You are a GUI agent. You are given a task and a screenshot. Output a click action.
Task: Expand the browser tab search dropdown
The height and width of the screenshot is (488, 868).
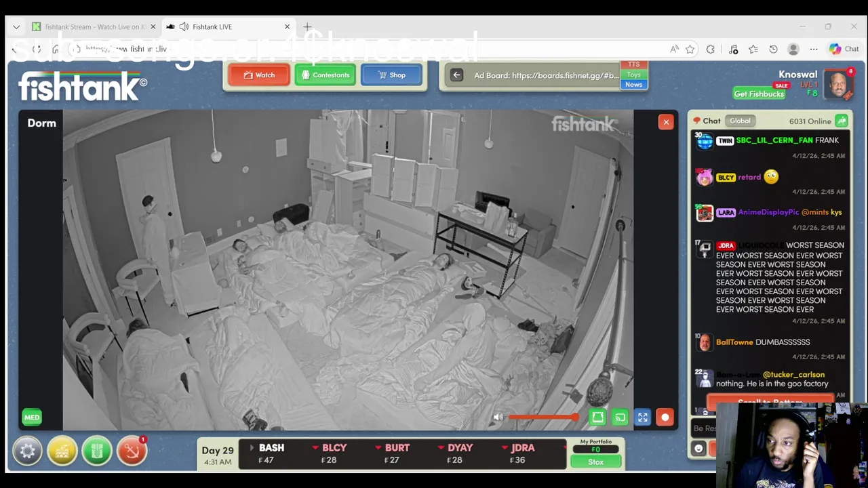[16, 26]
